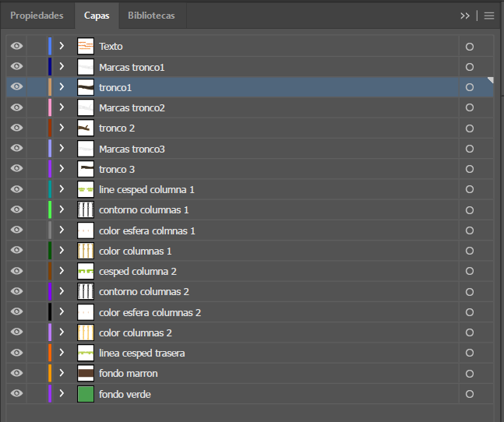Expand the cesped columna 2 layer
Viewport: 504px width, 422px height.
coord(62,271)
